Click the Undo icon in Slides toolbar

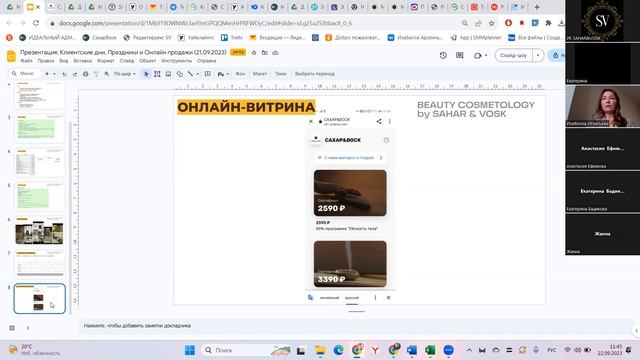tap(64, 74)
